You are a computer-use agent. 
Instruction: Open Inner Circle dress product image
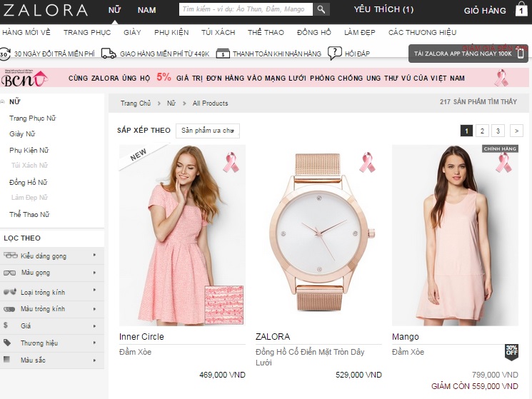click(x=182, y=236)
